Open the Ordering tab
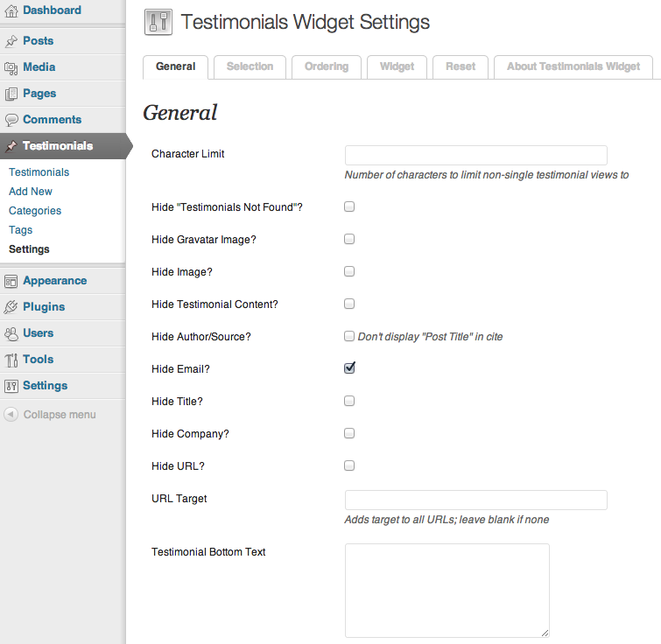661x644 pixels. (x=327, y=67)
